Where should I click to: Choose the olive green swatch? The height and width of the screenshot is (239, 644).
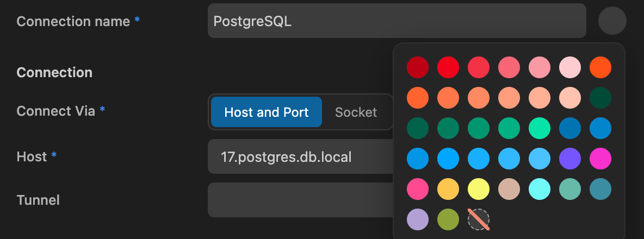448,219
